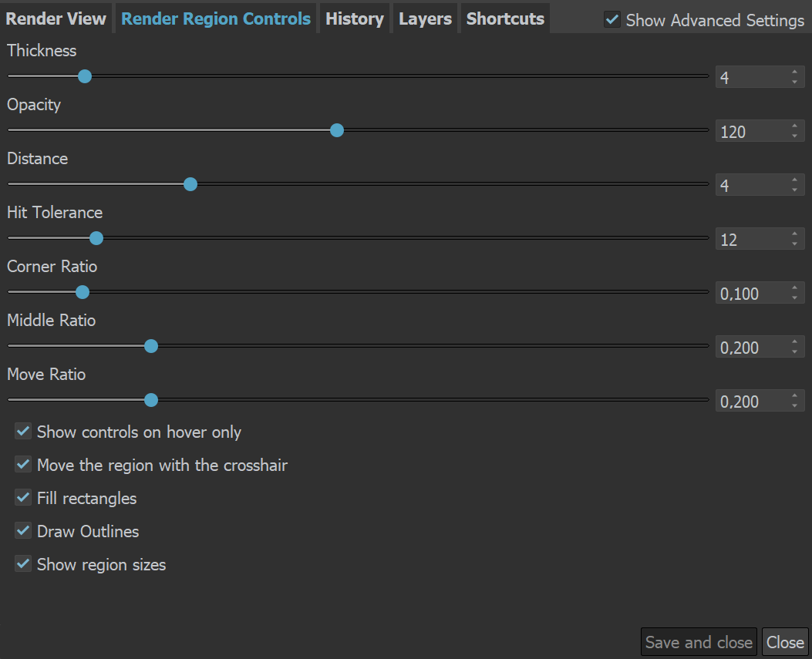Open the Shortcuts tab
This screenshot has height=659, width=812.
pos(504,18)
